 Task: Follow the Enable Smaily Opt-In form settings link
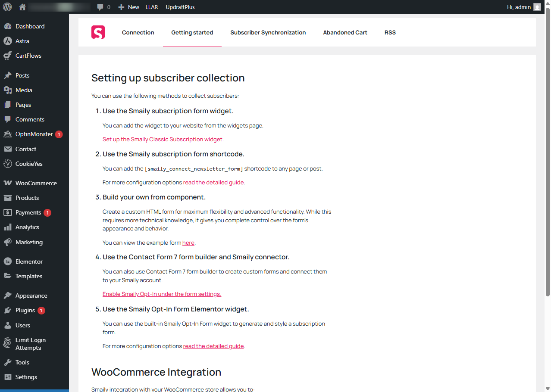pos(162,294)
